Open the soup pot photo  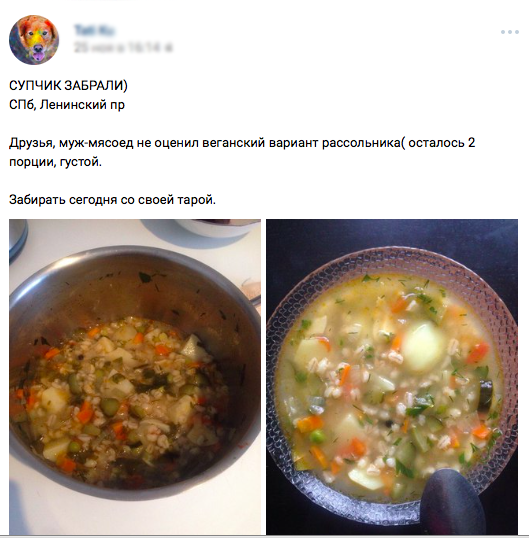pos(135,376)
